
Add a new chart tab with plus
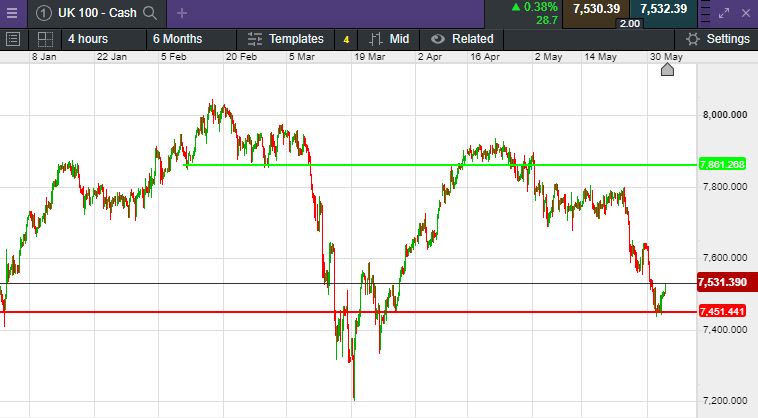click(182, 13)
